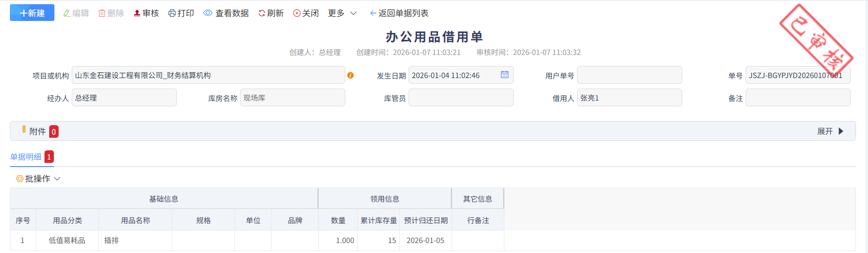This screenshot has width=868, height=253.
Task: Click the 查看数据 eye icon
Action: pos(208,13)
